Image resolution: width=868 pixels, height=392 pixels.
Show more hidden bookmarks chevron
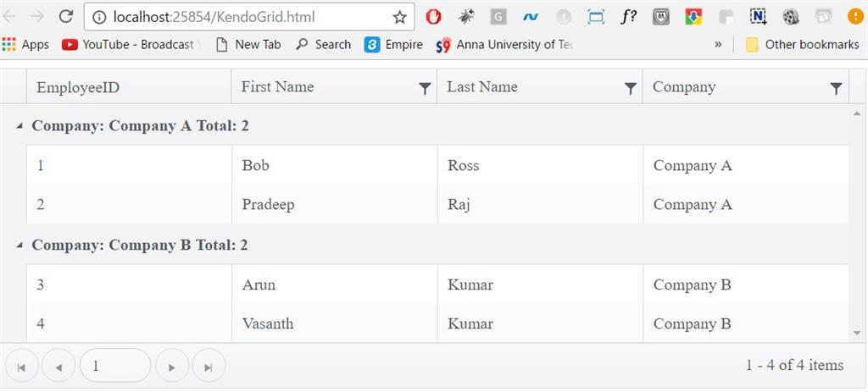tap(719, 44)
